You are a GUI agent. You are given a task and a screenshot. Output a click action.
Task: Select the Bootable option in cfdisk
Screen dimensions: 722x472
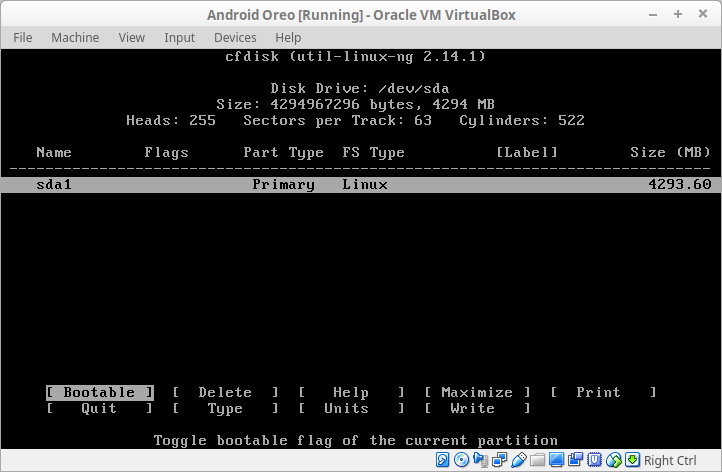click(x=99, y=392)
